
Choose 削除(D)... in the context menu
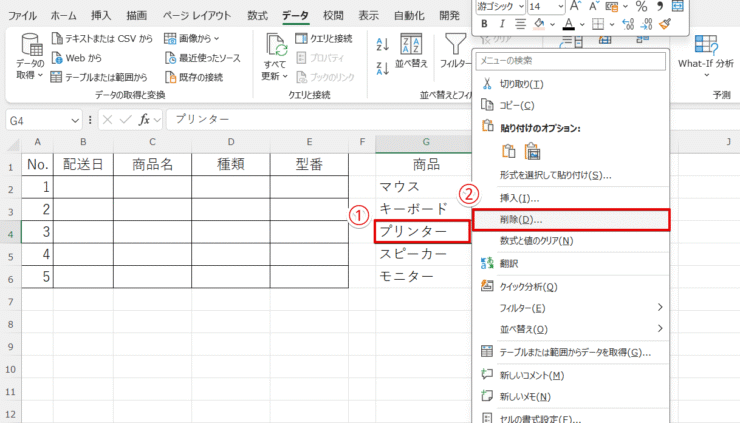[x=571, y=220]
